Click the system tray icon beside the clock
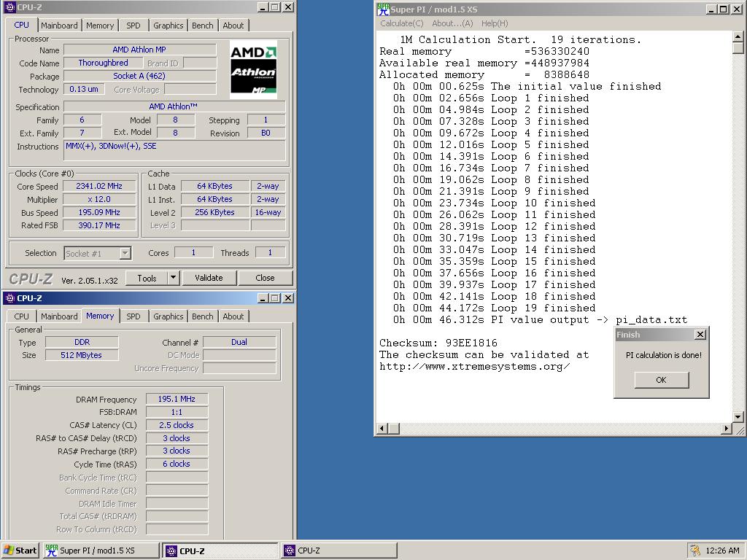The image size is (747, 560). pyautogui.click(x=695, y=551)
